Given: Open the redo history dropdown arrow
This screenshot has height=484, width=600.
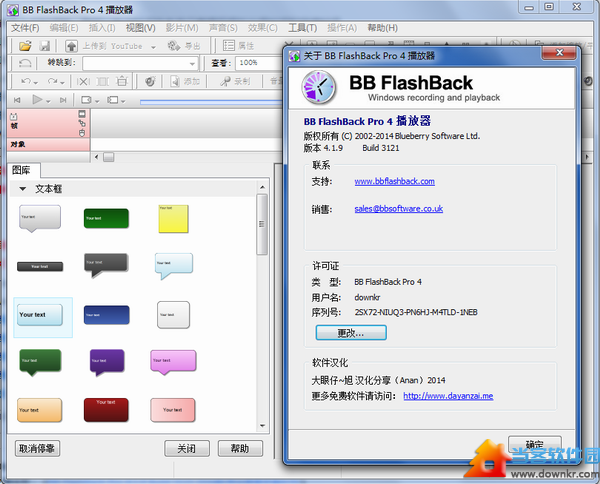Looking at the screenshot, I should (x=62, y=82).
